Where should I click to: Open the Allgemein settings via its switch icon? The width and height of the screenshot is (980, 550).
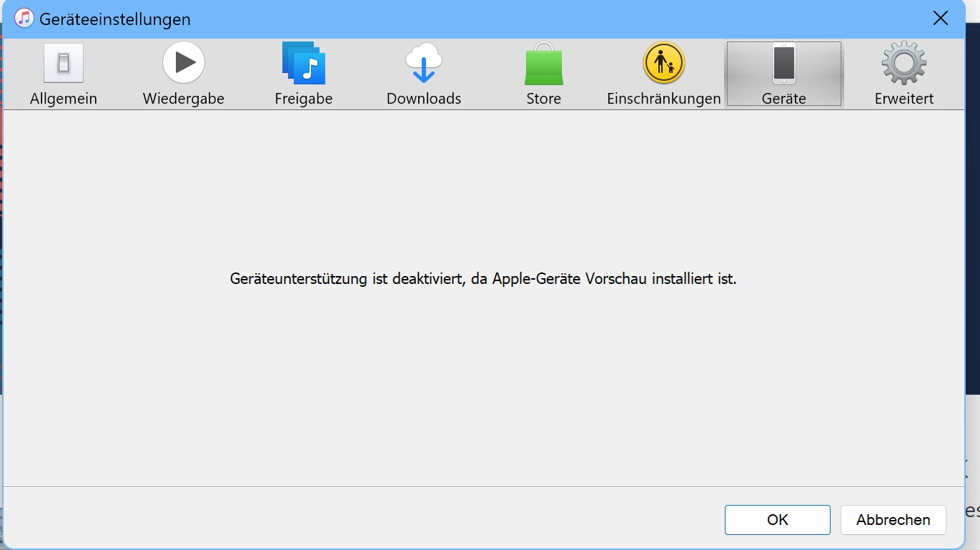tap(64, 64)
